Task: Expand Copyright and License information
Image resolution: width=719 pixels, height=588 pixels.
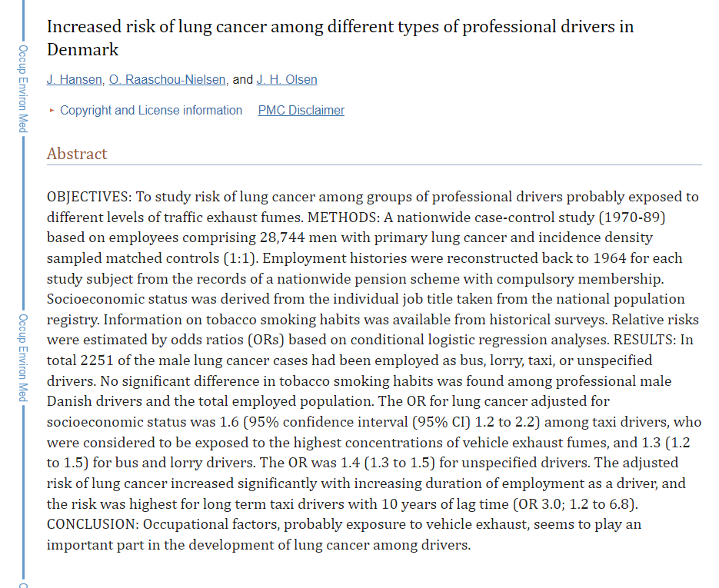Action: click(x=151, y=111)
